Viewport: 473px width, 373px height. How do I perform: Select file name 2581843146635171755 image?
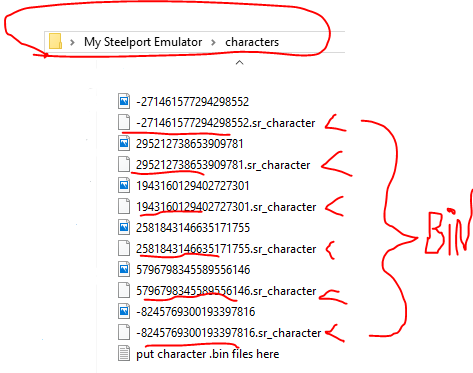(x=193, y=228)
